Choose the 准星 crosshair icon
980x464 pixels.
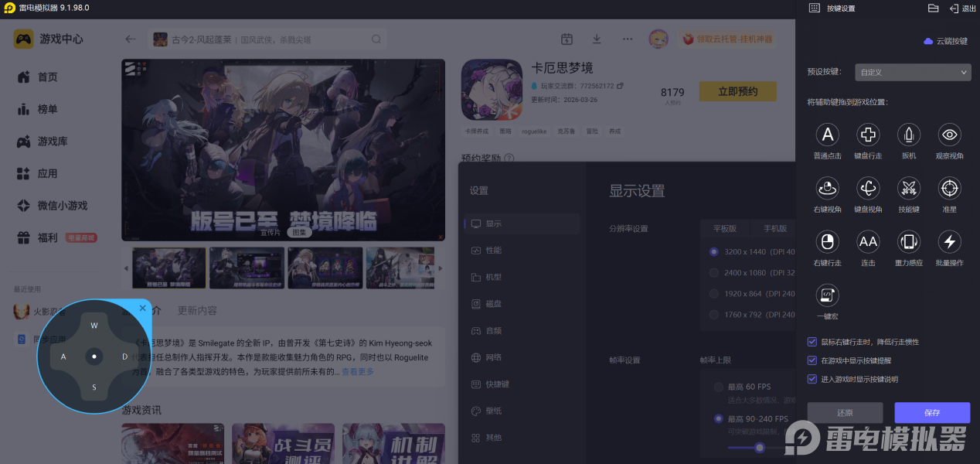click(950, 188)
